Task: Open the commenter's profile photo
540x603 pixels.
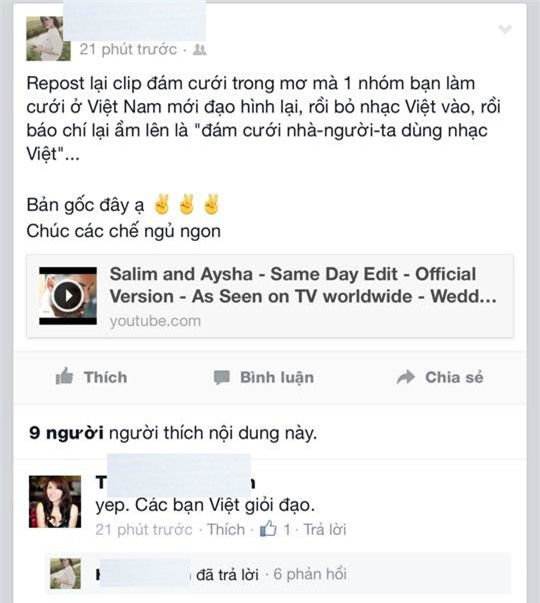Action: point(55,501)
